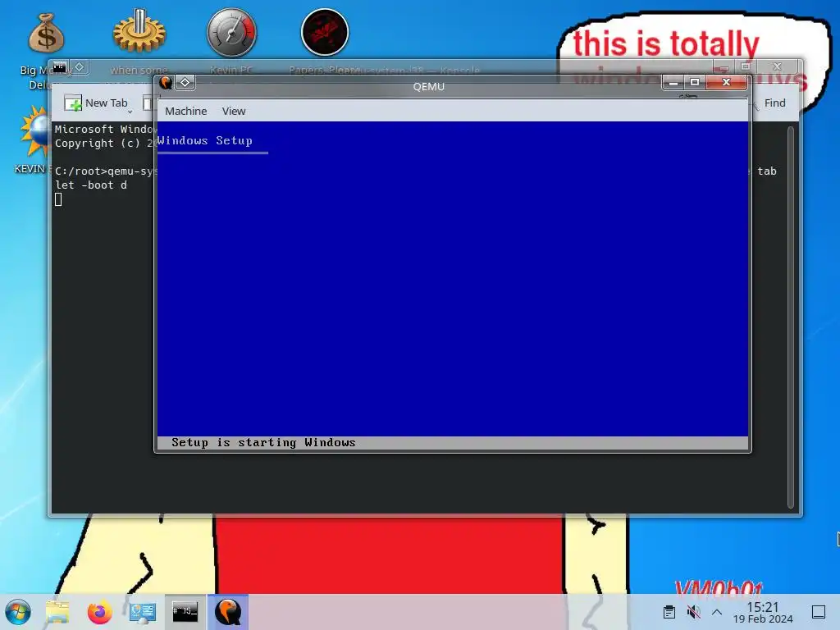Click the QEMU titlebar pin diamond button

click(x=185, y=83)
